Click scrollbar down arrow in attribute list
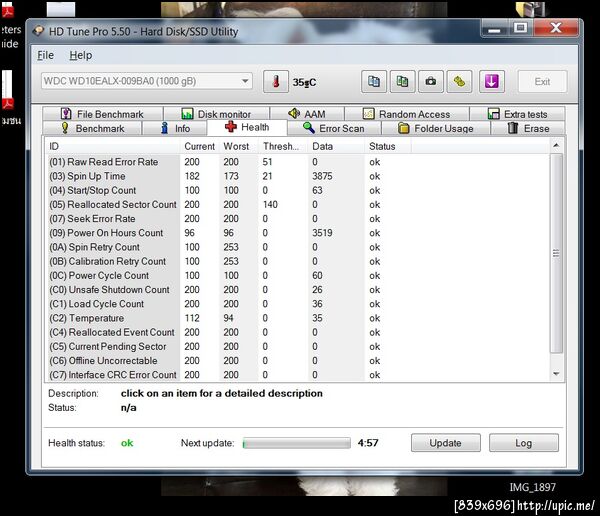Image resolution: width=600 pixels, height=516 pixels. [556, 374]
